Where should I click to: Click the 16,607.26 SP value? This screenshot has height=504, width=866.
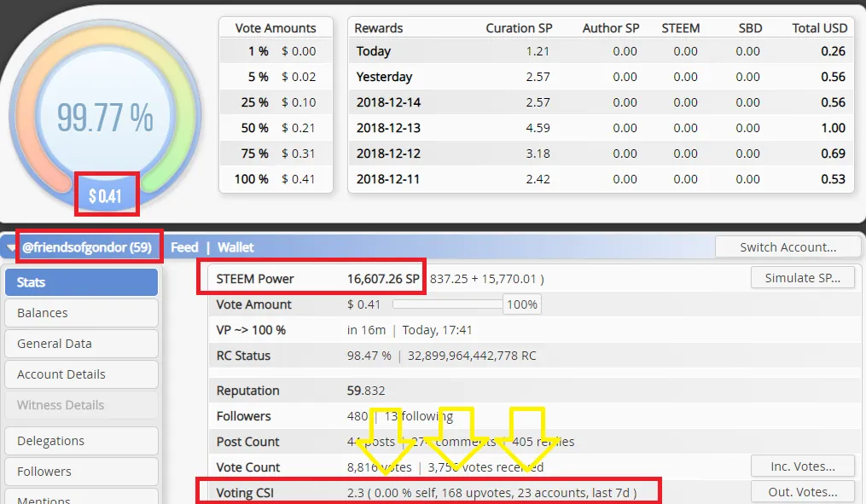pos(383,279)
